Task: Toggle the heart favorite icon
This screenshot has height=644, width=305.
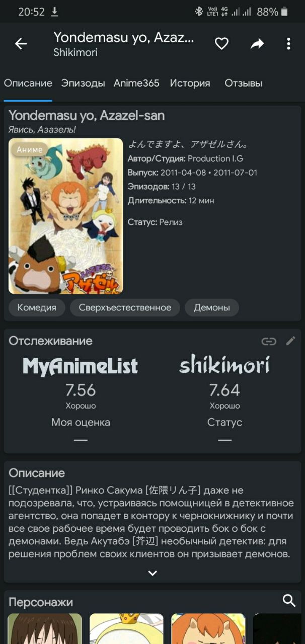Action: click(221, 44)
